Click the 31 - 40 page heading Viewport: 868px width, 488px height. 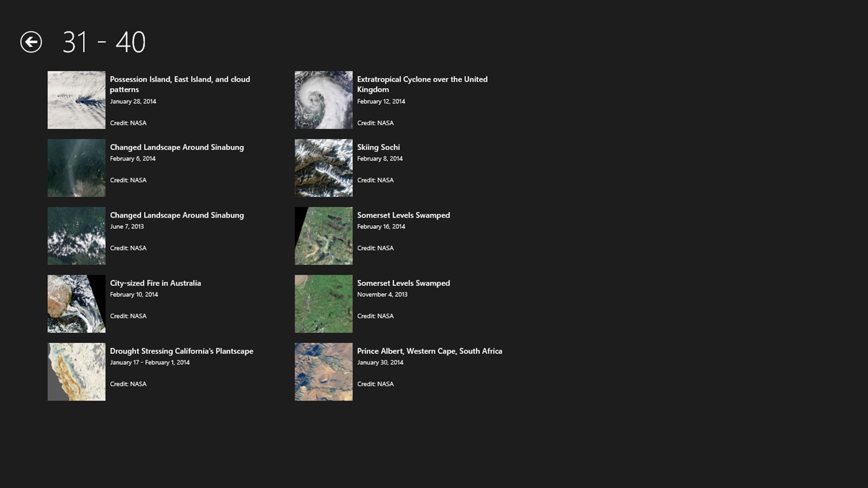[x=104, y=42]
